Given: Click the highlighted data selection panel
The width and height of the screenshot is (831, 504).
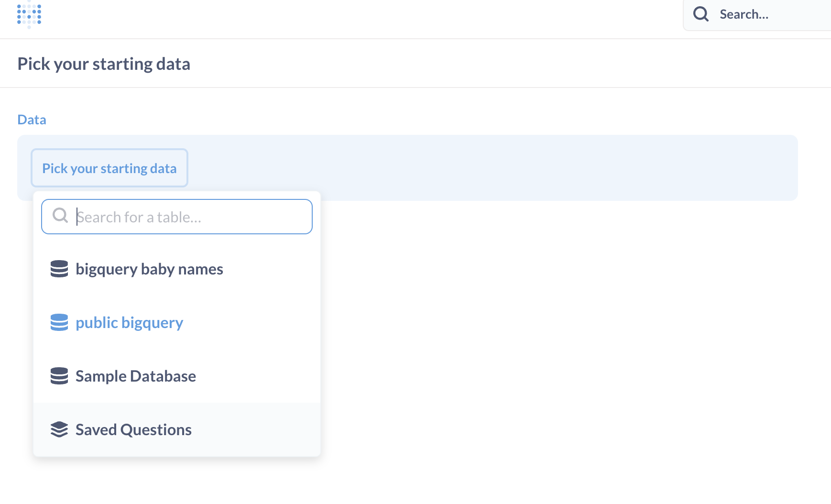Looking at the screenshot, I should [x=478, y=168].
